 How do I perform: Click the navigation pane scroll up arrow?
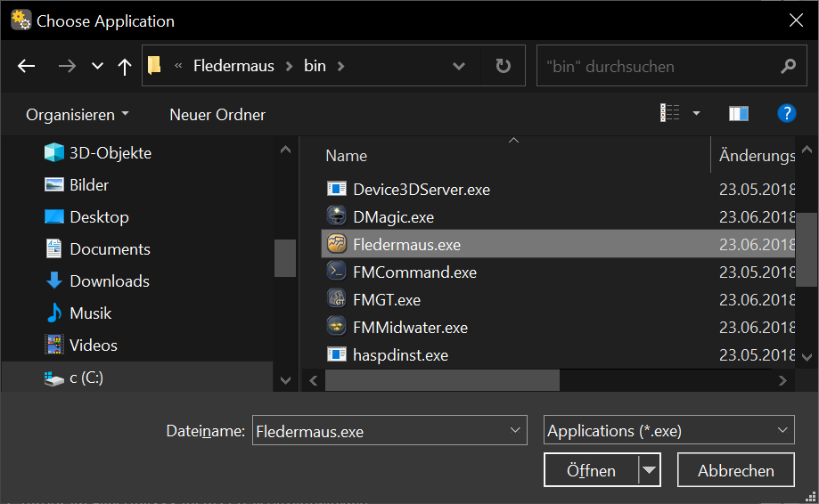pyautogui.click(x=285, y=150)
